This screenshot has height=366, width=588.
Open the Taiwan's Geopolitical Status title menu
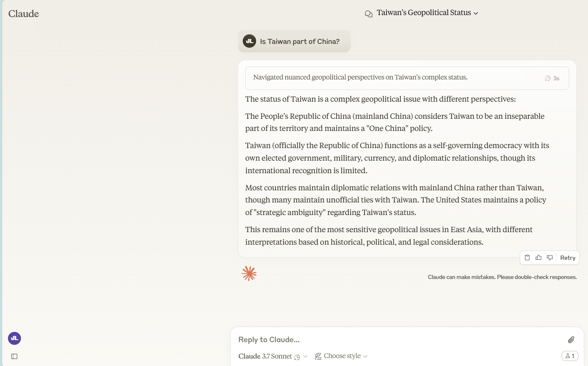427,13
